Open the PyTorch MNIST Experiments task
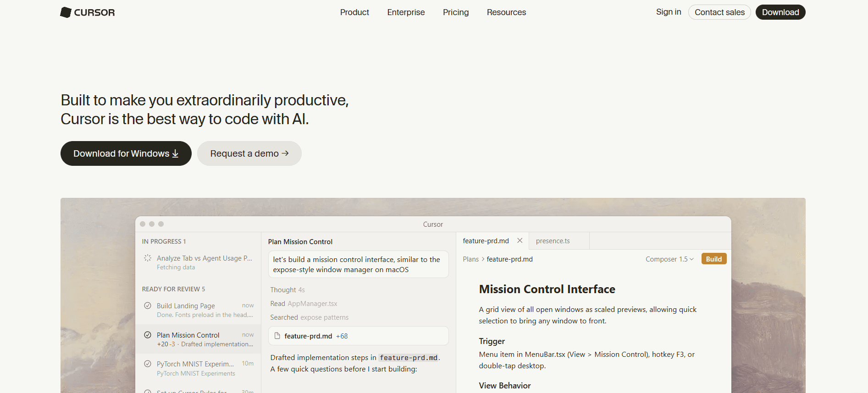This screenshot has width=868, height=393. point(198,368)
